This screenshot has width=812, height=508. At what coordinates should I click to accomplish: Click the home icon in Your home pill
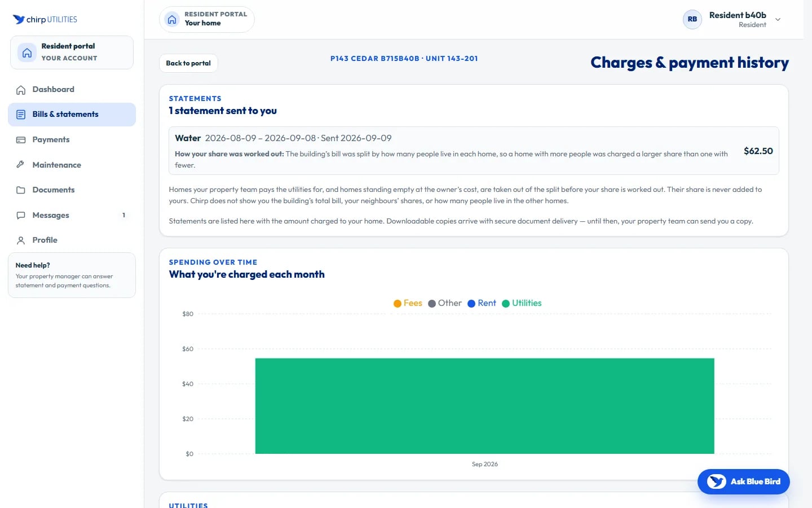pyautogui.click(x=172, y=19)
